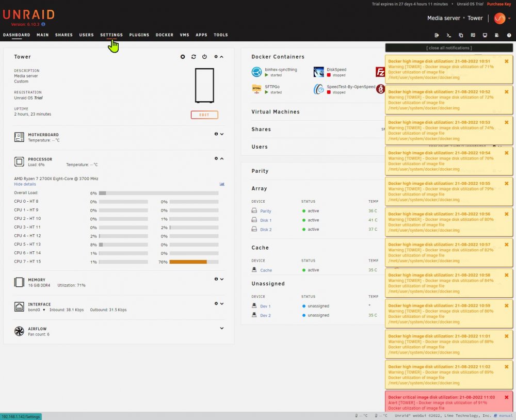Click the binhex-syncthing container icon
516x420 pixels.
tap(256, 72)
